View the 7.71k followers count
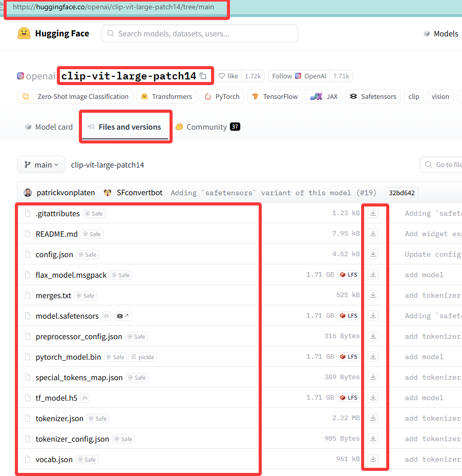This screenshot has height=476, width=462. 341,76
